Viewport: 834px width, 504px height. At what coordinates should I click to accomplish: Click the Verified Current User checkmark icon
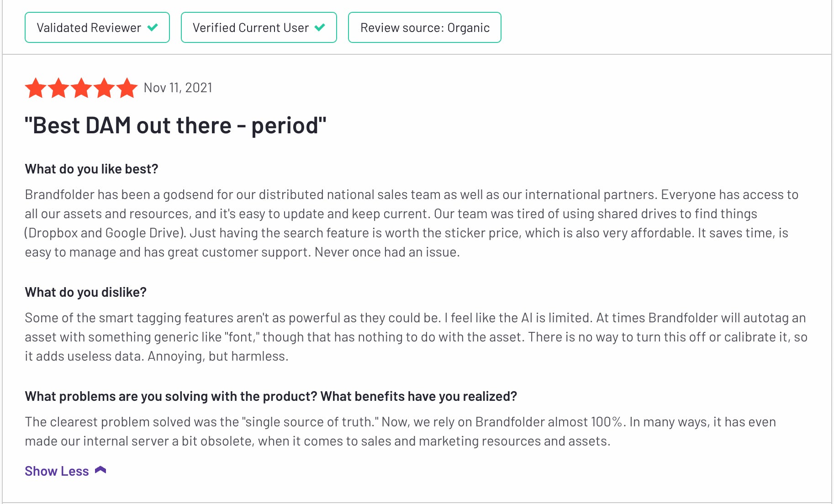point(320,27)
